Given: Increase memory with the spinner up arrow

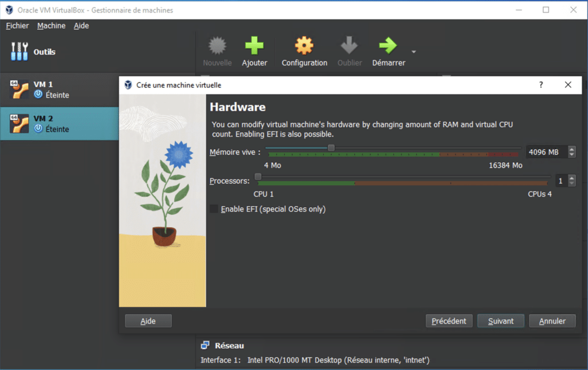Looking at the screenshot, I should (x=571, y=149).
